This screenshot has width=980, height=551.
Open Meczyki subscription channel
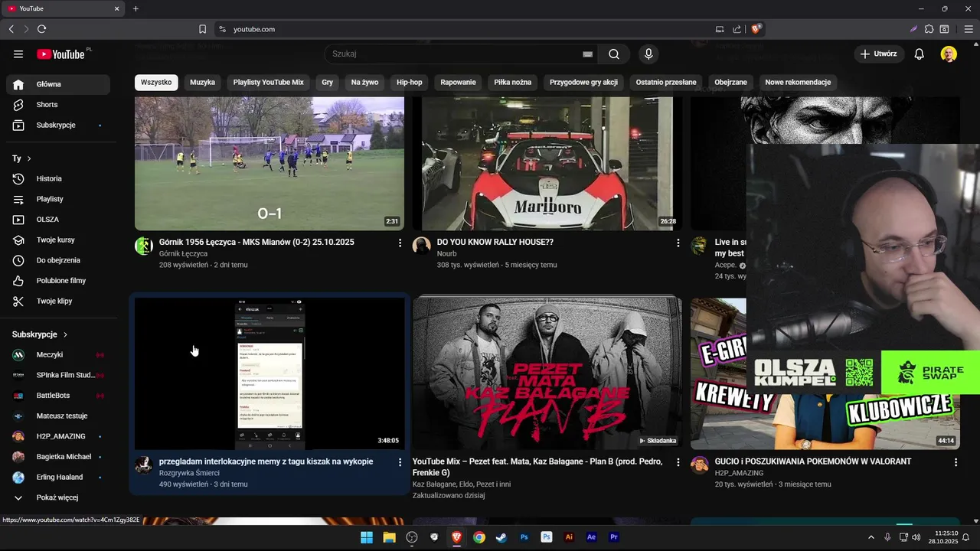click(x=58, y=354)
